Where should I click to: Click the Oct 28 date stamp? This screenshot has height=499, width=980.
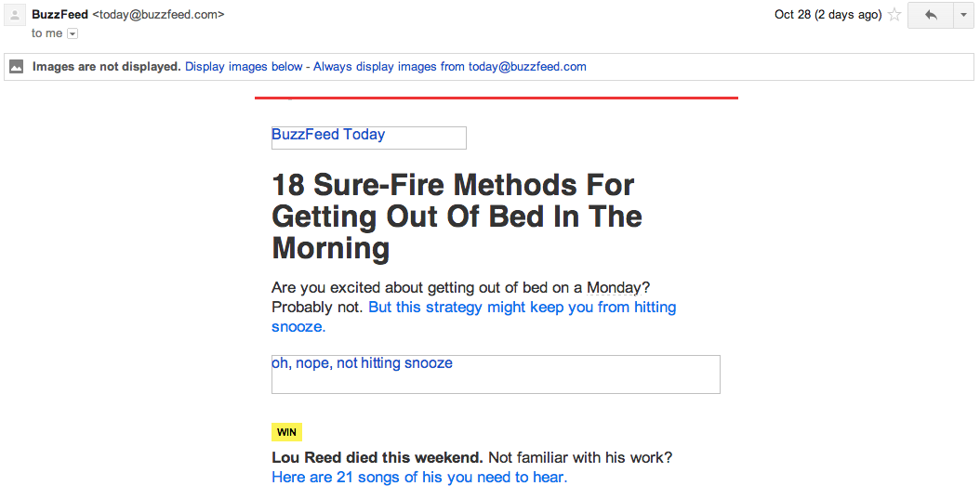[x=828, y=14]
